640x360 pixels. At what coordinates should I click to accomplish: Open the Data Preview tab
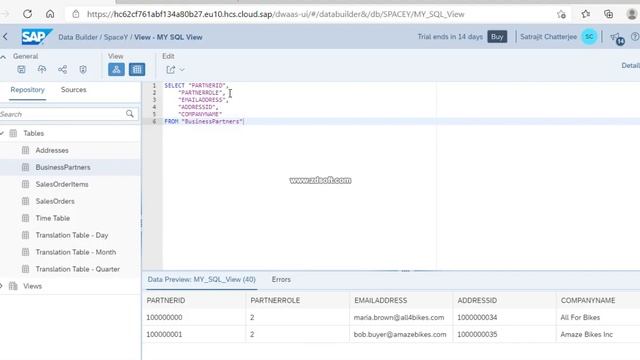point(202,280)
